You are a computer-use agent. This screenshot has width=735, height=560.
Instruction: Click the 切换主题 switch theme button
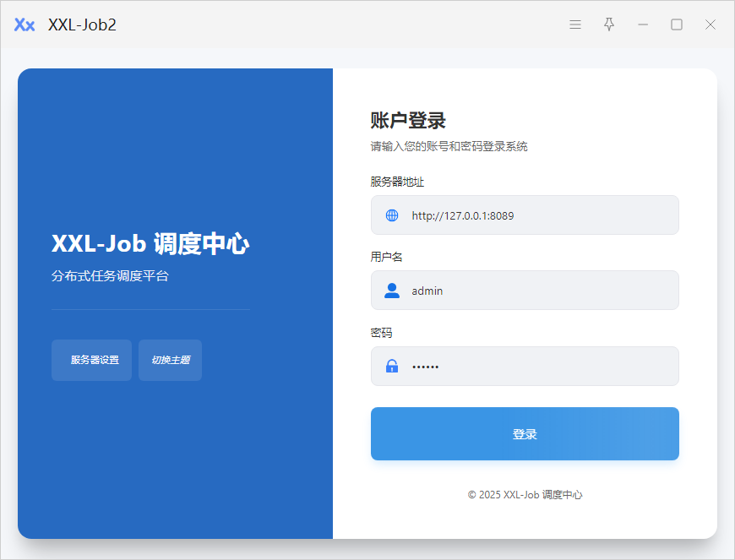pyautogui.click(x=170, y=360)
